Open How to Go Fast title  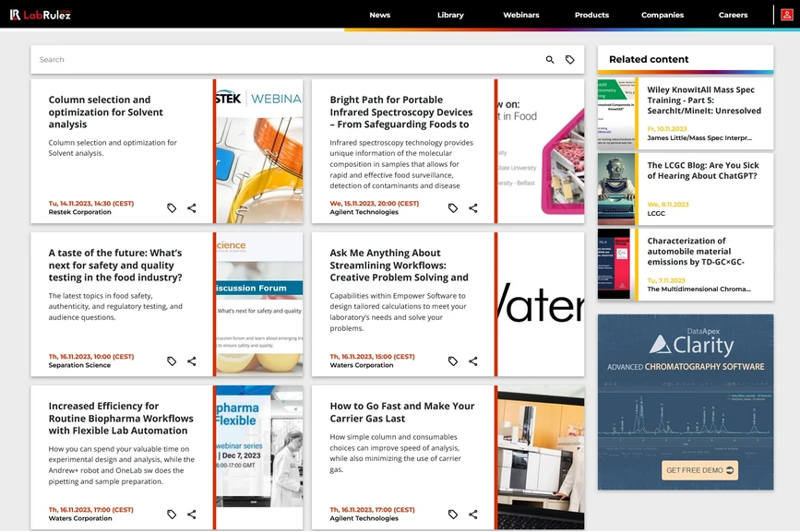(x=402, y=412)
